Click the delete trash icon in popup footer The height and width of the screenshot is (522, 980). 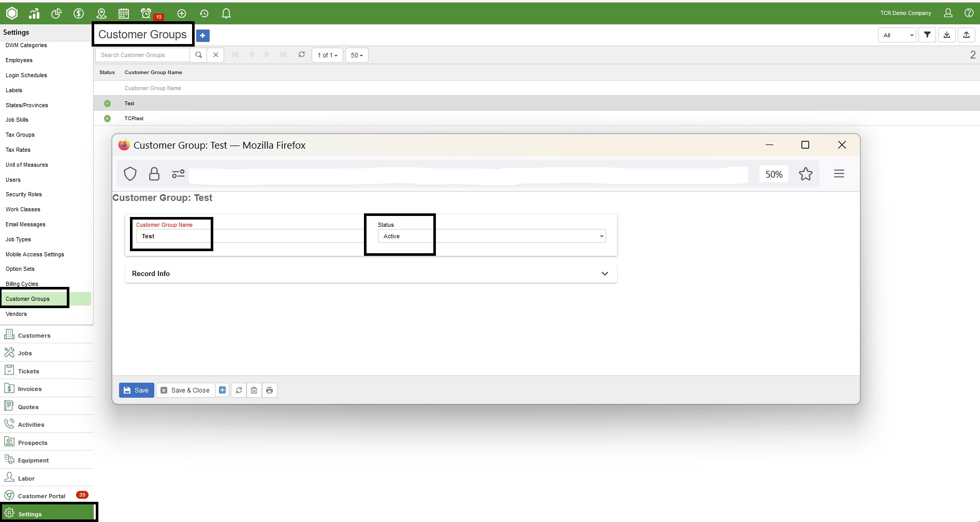[x=254, y=390]
